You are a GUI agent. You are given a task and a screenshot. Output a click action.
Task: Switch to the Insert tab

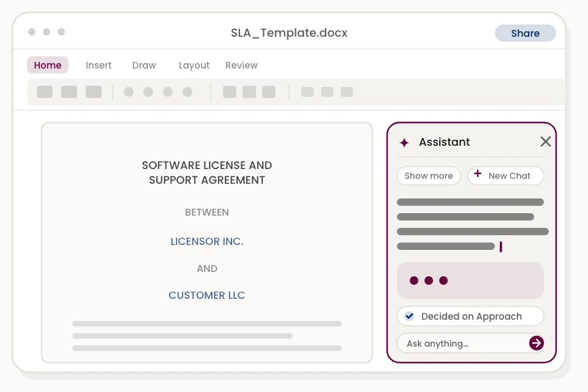pos(98,66)
